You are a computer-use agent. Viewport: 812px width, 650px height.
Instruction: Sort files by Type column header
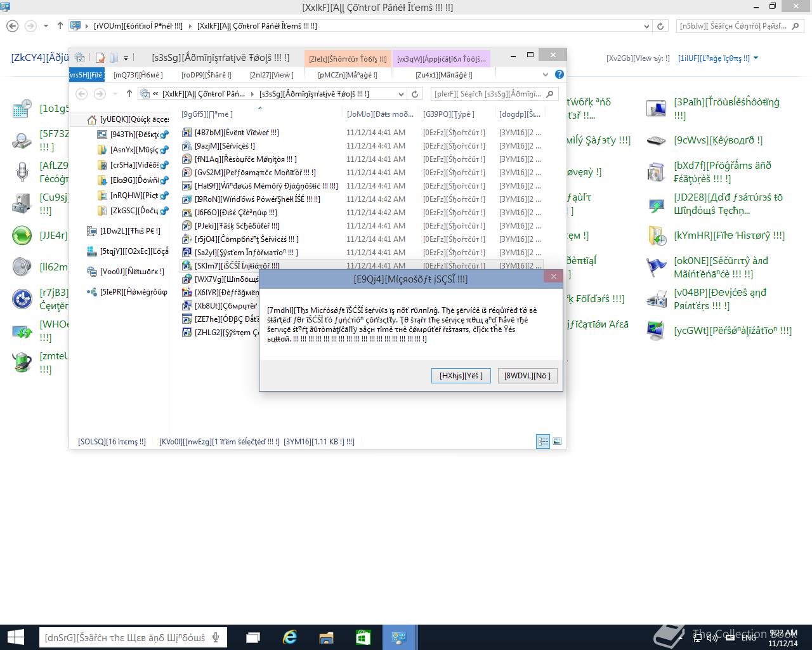[457, 114]
